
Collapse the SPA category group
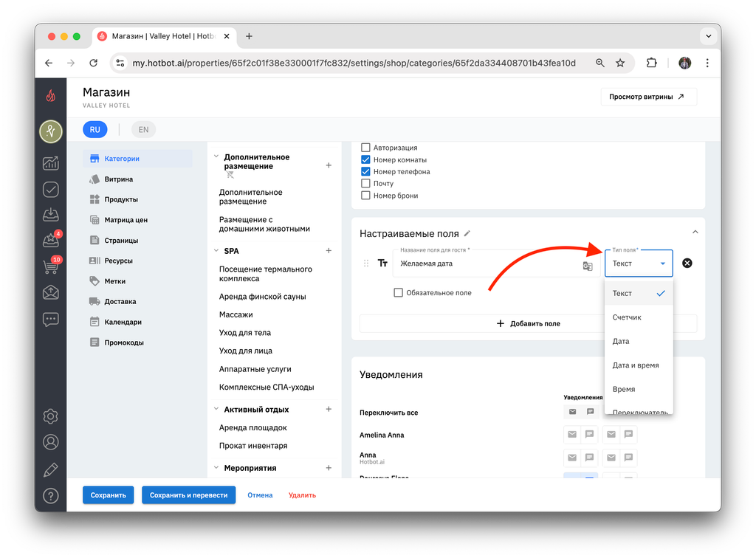coord(216,250)
